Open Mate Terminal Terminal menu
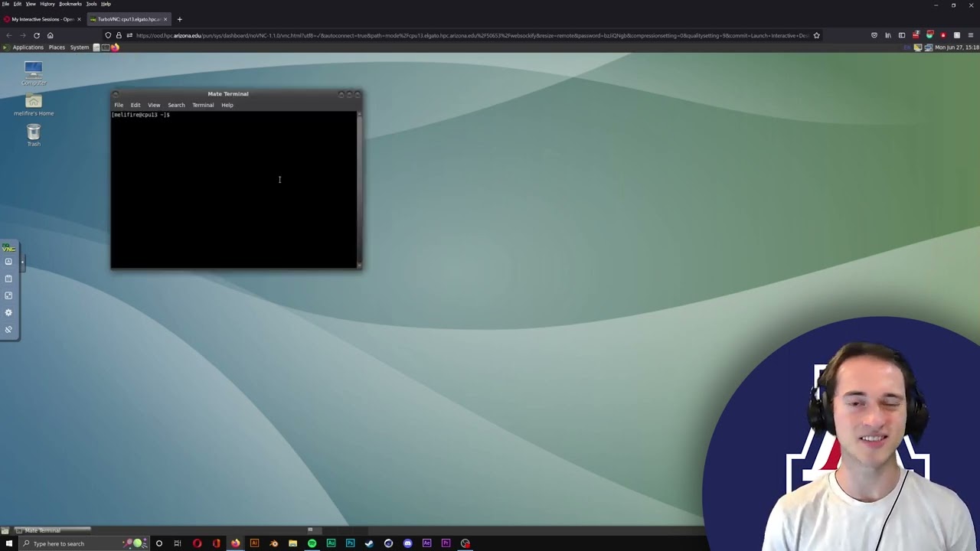The image size is (980, 551). tap(203, 105)
